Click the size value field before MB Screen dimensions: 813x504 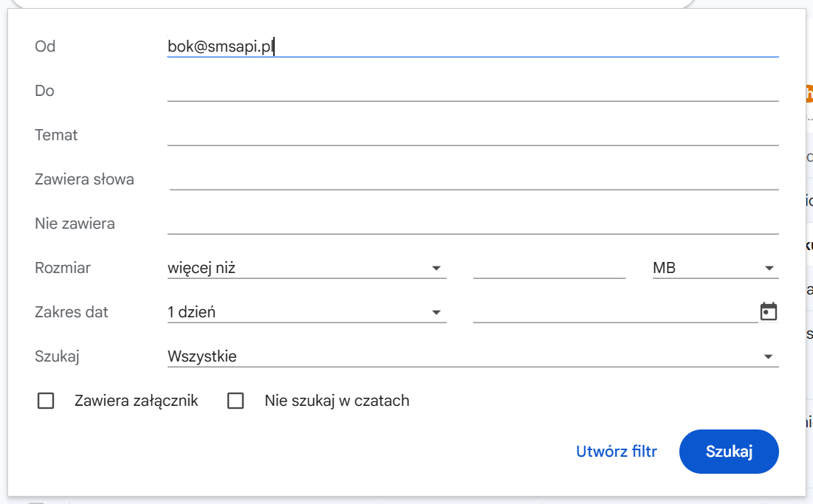pos(549,268)
